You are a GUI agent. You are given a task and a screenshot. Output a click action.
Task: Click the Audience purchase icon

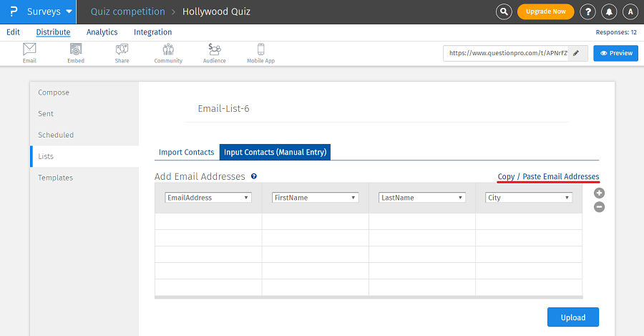[214, 49]
